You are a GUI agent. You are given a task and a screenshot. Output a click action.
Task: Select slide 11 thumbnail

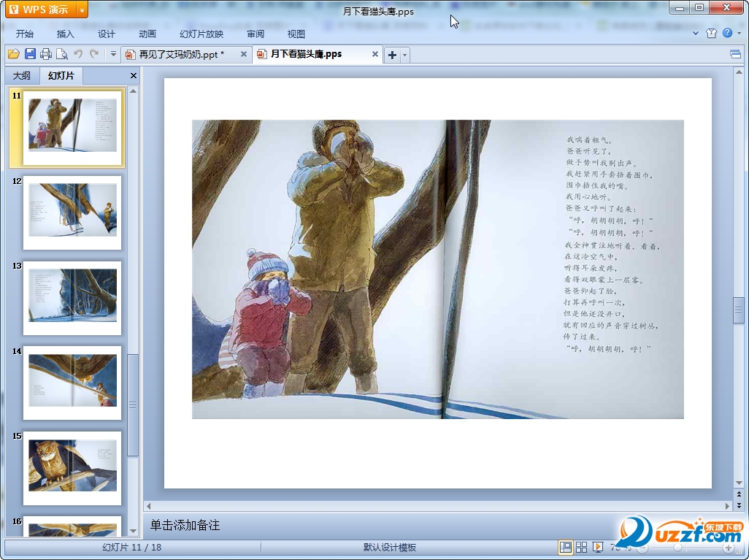[72, 128]
